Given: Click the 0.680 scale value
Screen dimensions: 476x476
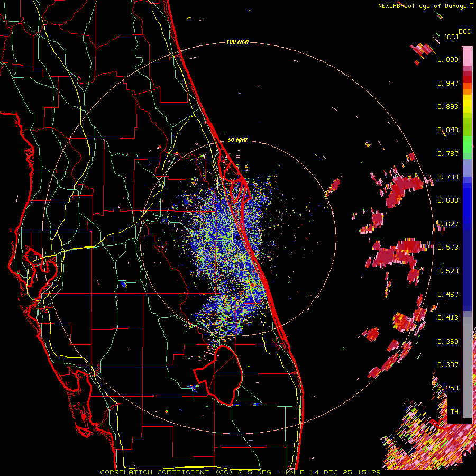Looking at the screenshot, I should tap(448, 200).
